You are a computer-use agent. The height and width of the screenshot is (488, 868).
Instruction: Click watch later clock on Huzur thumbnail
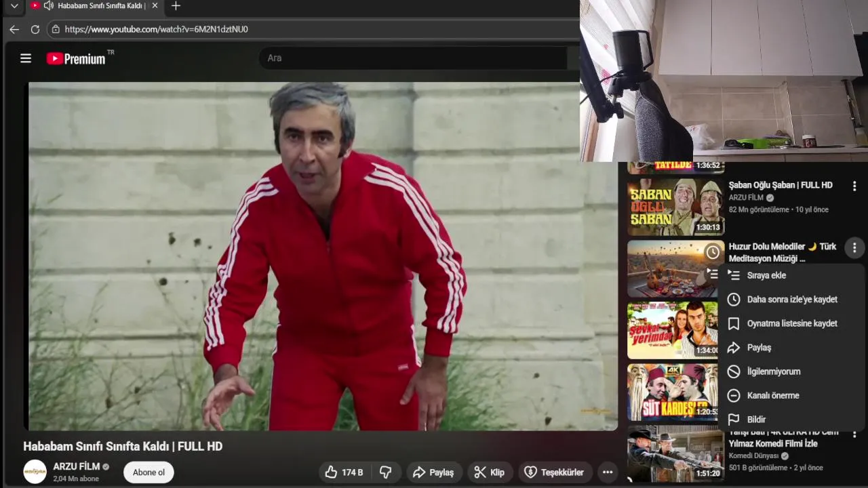pyautogui.click(x=713, y=253)
